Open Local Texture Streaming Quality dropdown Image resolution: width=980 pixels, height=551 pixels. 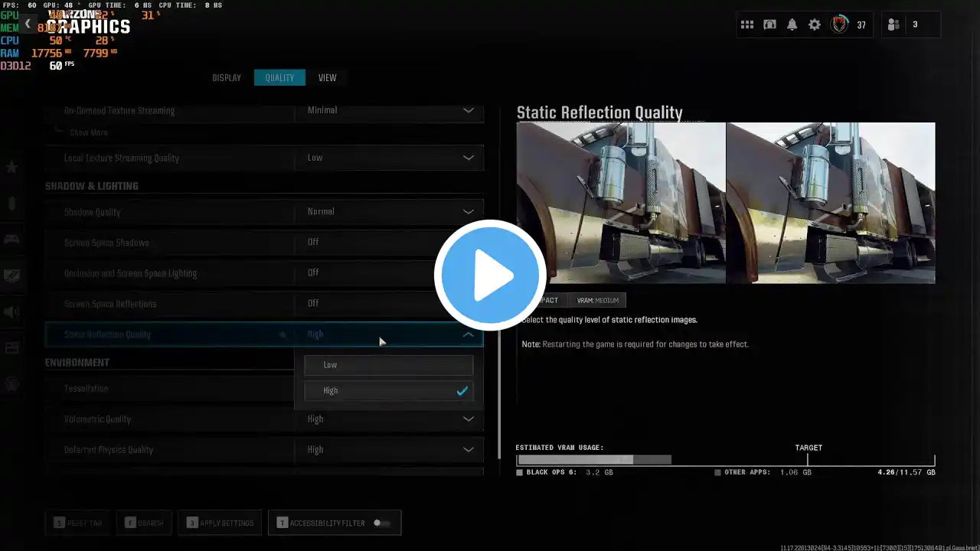pos(389,158)
